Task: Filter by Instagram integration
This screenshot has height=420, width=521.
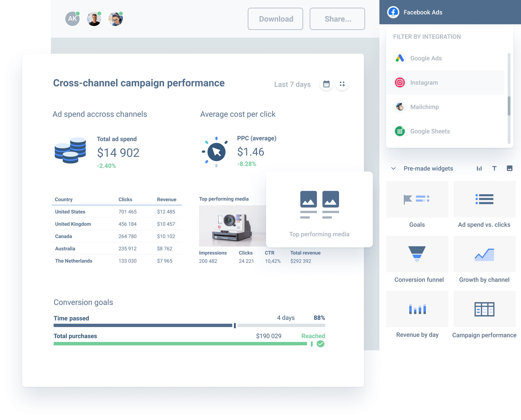Action: click(x=445, y=82)
